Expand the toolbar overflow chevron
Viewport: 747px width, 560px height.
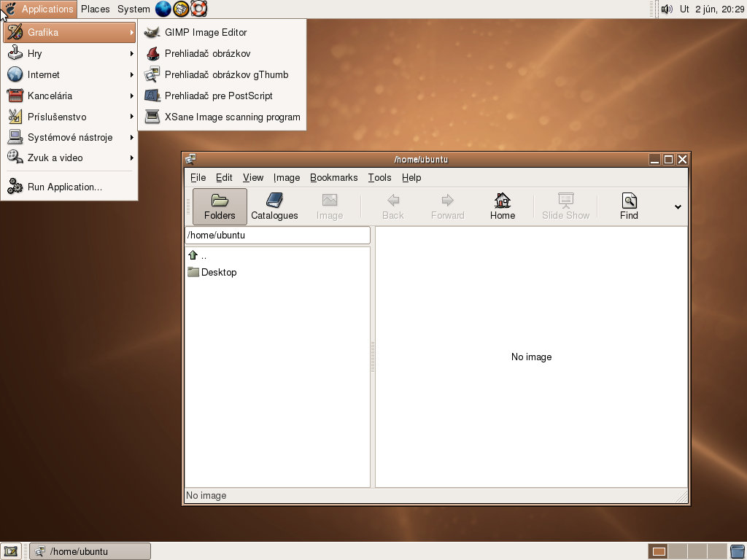678,206
